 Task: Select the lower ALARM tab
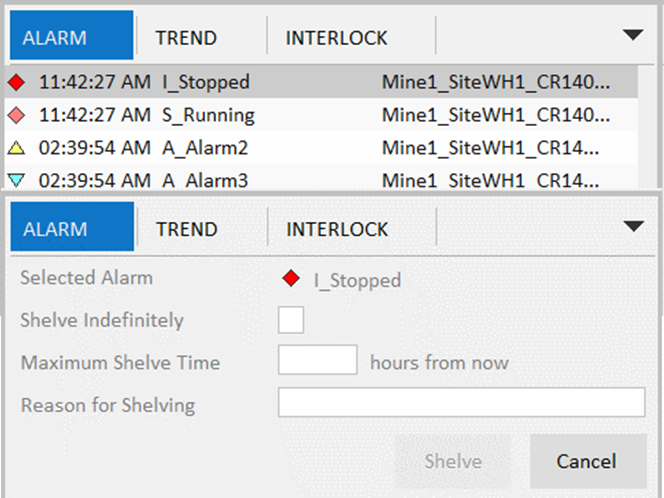57,229
